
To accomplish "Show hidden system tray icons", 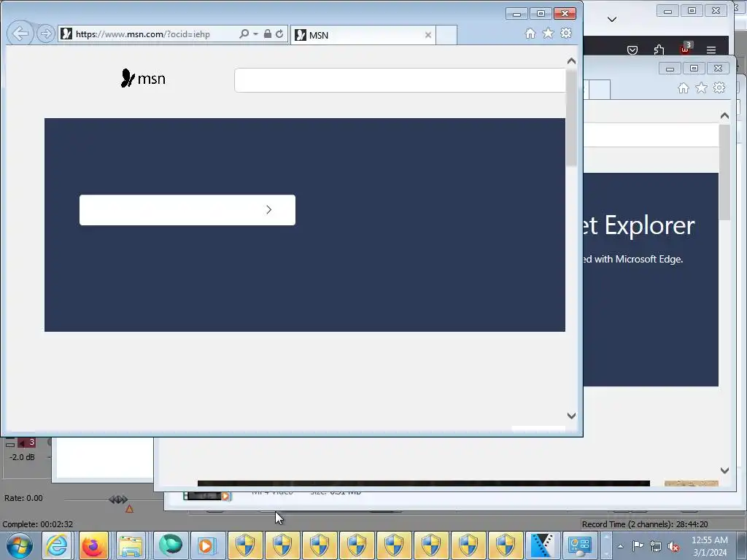I will click(x=620, y=546).
